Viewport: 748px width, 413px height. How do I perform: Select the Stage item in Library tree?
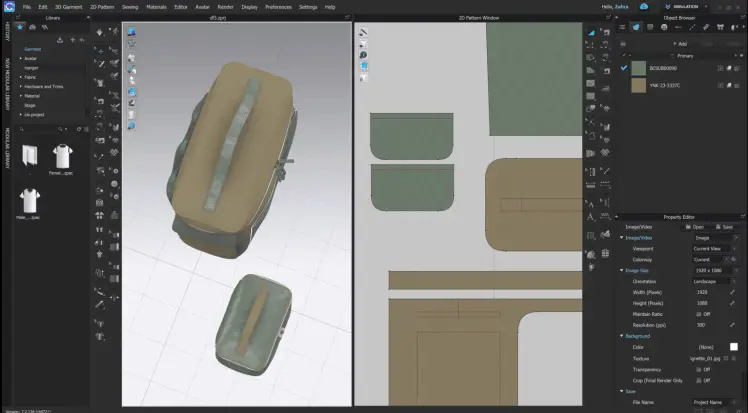click(x=30, y=105)
